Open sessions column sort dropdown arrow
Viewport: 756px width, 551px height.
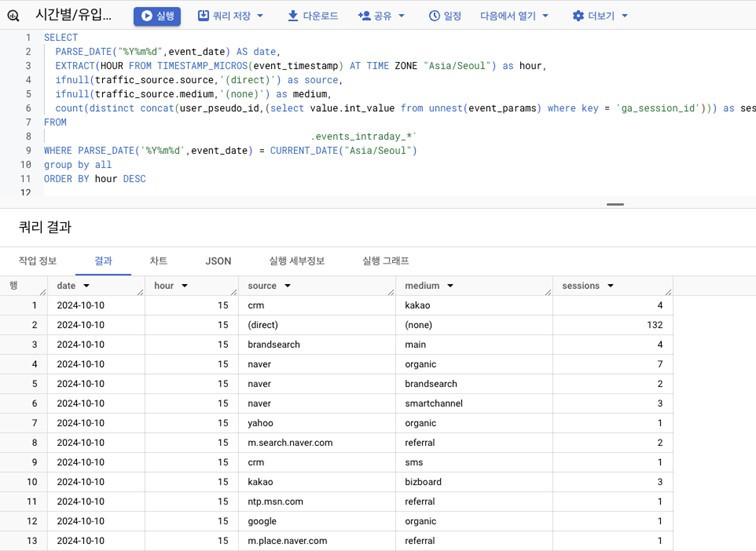[610, 286]
